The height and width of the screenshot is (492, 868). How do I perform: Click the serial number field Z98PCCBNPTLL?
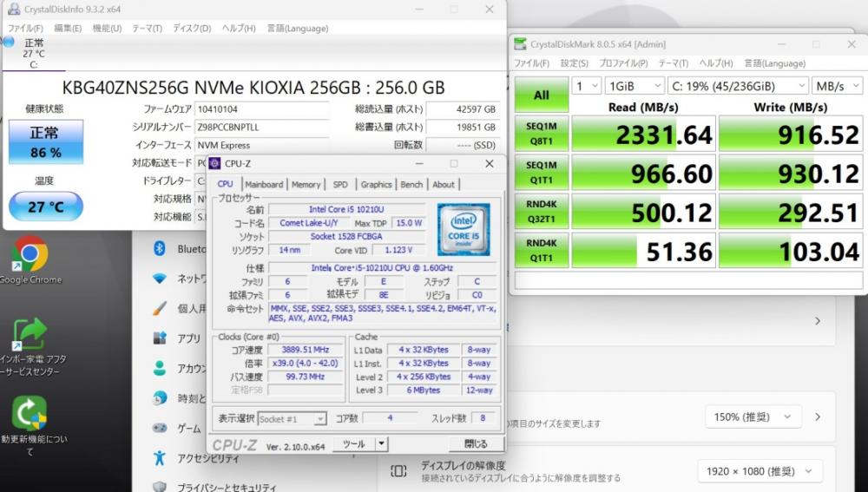pyautogui.click(x=262, y=128)
